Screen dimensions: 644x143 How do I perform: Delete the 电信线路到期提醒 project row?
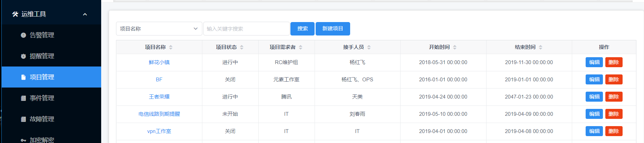point(614,114)
